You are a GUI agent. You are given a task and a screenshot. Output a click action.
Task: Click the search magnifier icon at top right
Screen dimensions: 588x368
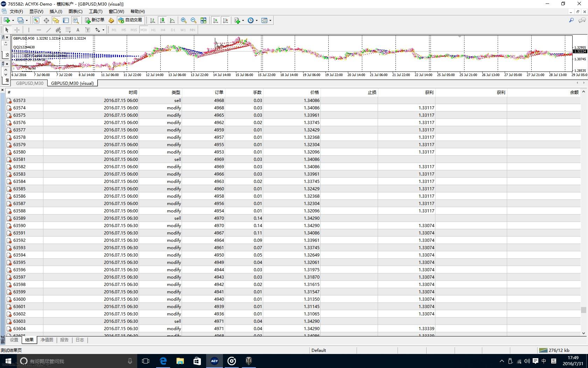pyautogui.click(x=571, y=20)
